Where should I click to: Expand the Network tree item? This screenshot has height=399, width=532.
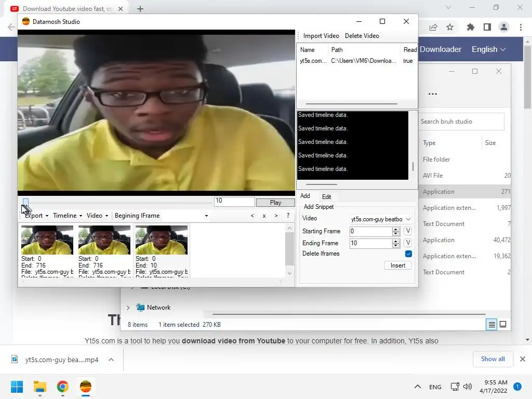coord(128,308)
